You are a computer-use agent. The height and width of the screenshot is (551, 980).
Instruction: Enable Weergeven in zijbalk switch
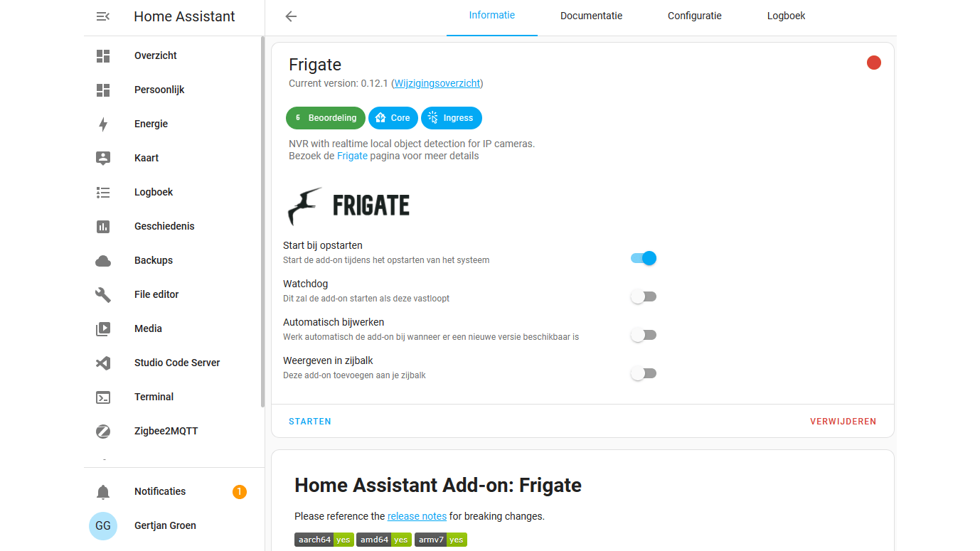644,373
